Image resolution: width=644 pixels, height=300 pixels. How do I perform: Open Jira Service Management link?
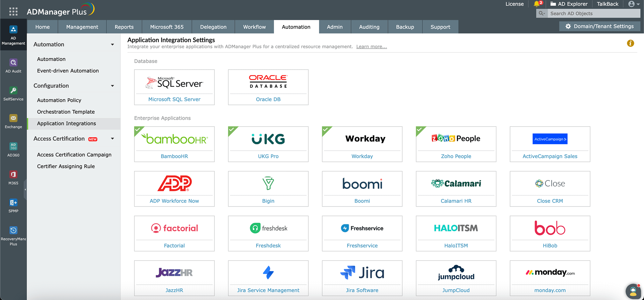268,290
